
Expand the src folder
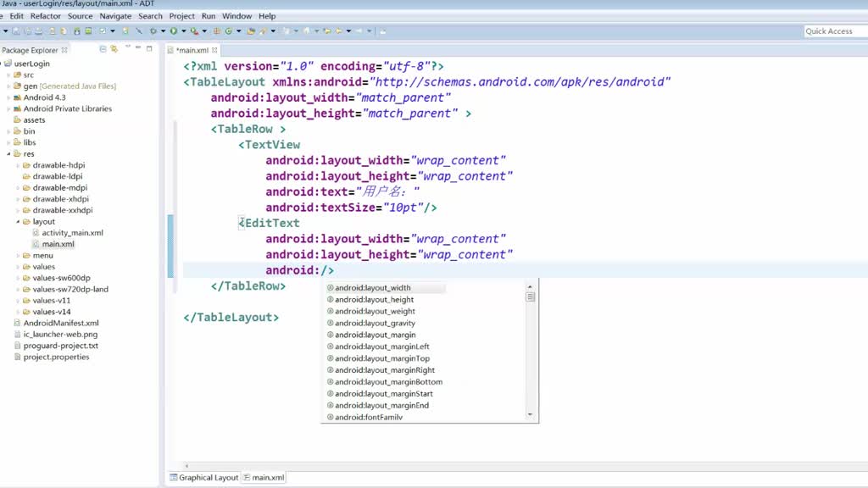pos(8,75)
